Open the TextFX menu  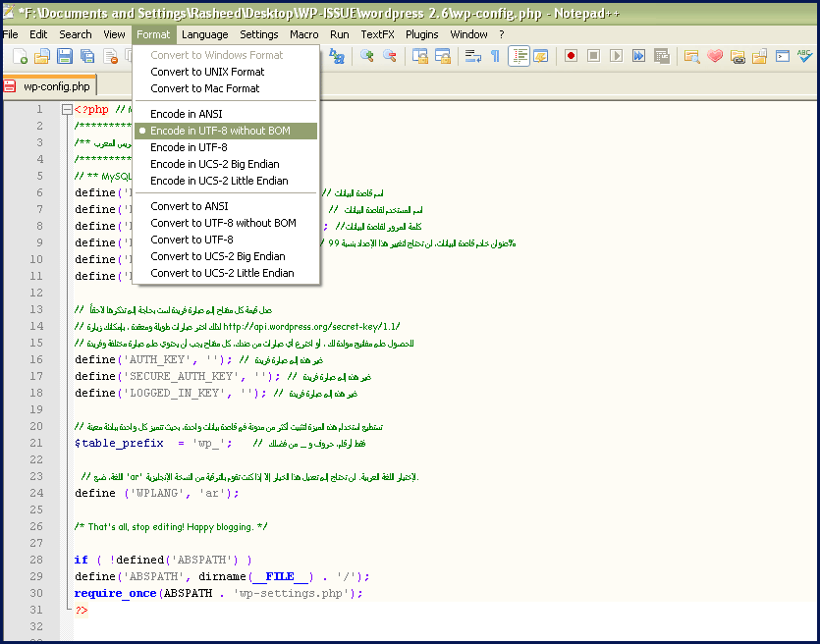(x=377, y=34)
